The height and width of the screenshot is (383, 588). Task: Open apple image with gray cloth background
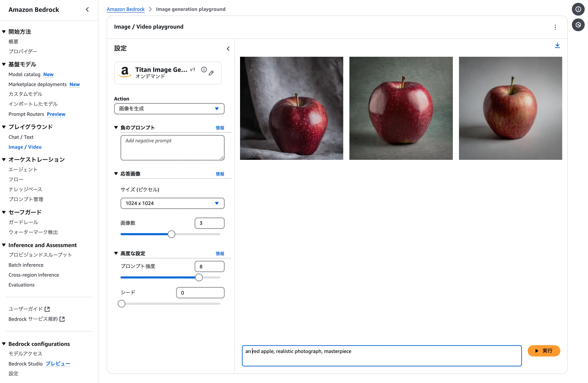[x=292, y=108]
